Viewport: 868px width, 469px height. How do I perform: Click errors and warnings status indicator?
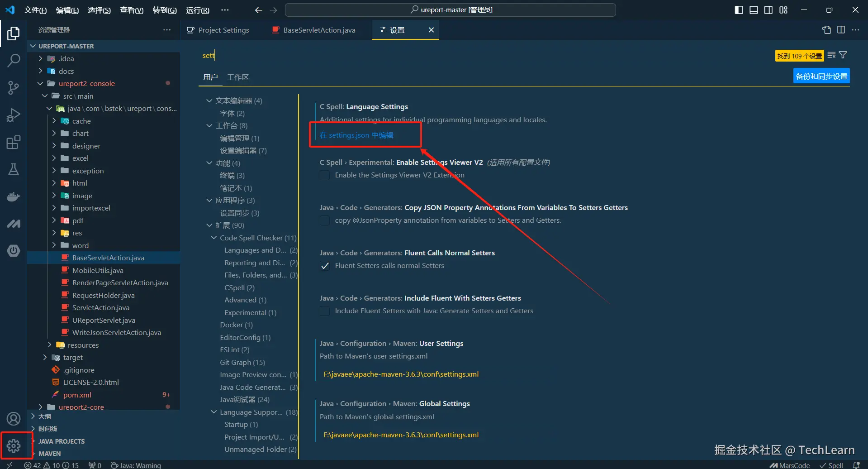[52, 465]
